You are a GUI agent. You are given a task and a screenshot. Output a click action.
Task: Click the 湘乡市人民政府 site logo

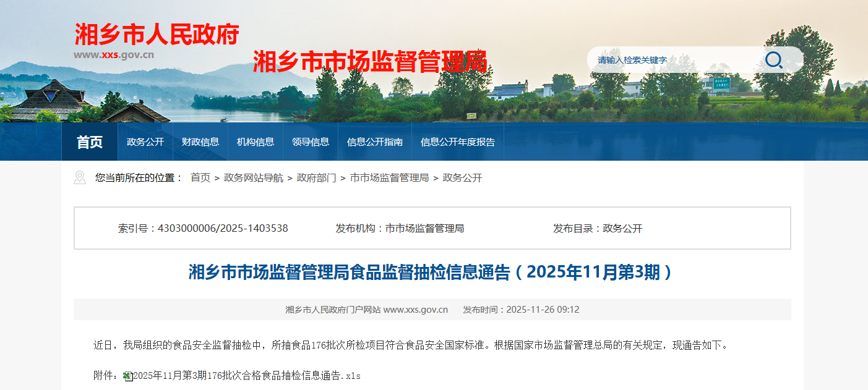click(157, 35)
